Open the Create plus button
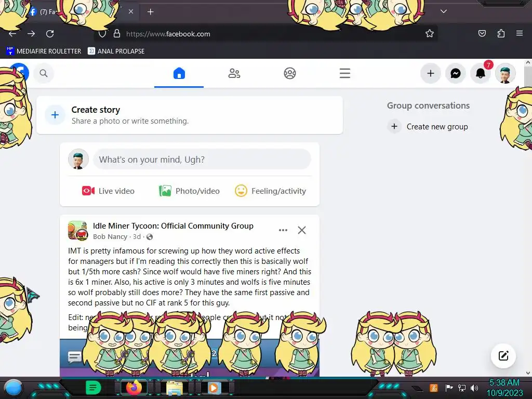Viewport: 532px width, 399px height. coord(431,73)
